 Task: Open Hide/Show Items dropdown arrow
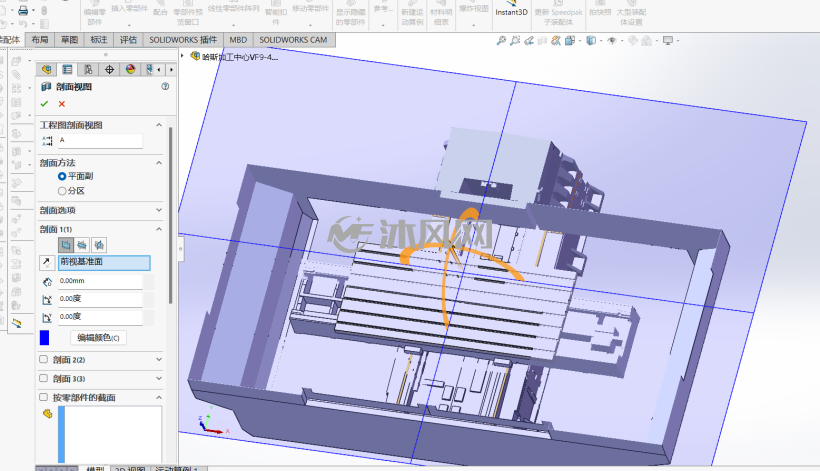point(622,41)
